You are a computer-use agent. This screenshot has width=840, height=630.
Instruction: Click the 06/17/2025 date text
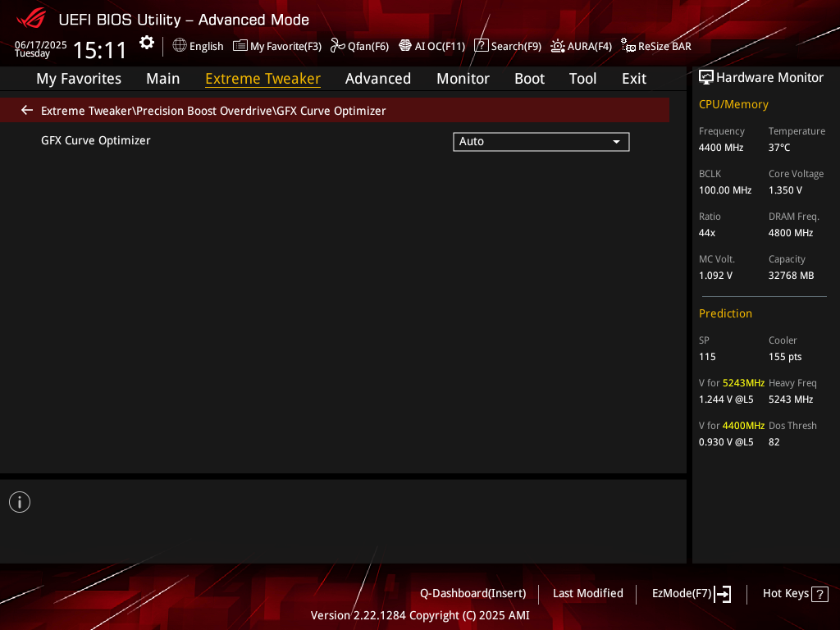(41, 44)
